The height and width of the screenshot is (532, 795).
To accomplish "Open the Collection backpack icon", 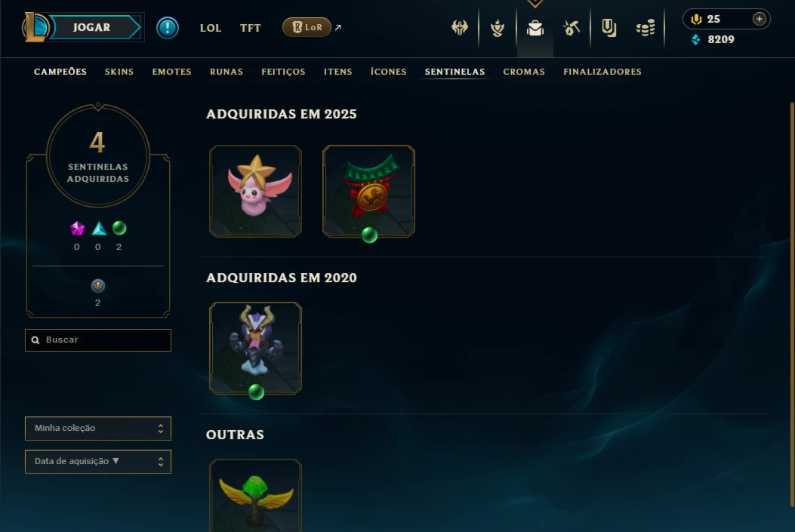I will (535, 28).
